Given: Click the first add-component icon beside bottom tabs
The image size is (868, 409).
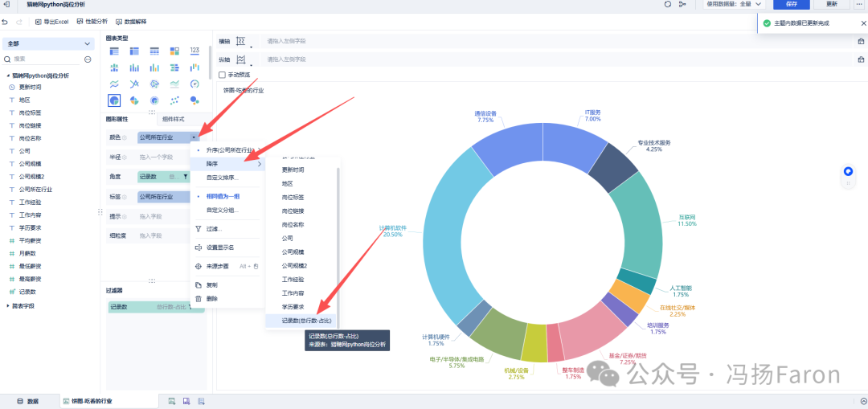Looking at the screenshot, I should click(x=172, y=401).
